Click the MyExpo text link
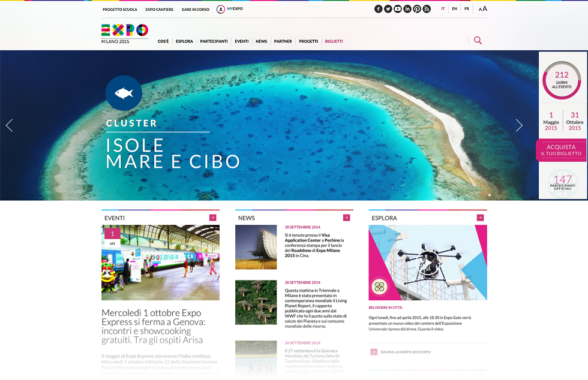The width and height of the screenshot is (588, 380). [x=235, y=8]
